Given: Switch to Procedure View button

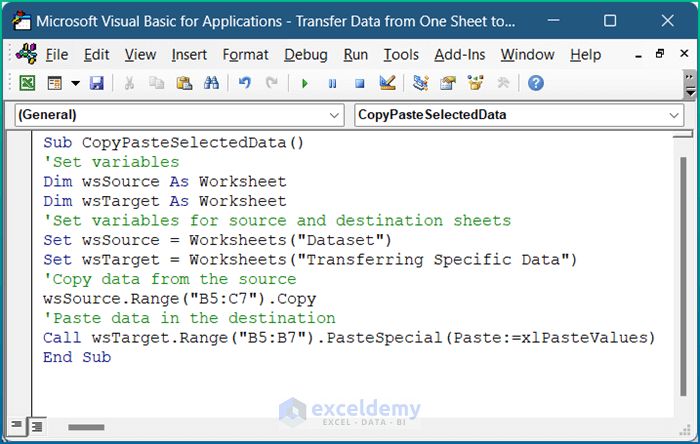Looking at the screenshot, I should tap(17, 425).
